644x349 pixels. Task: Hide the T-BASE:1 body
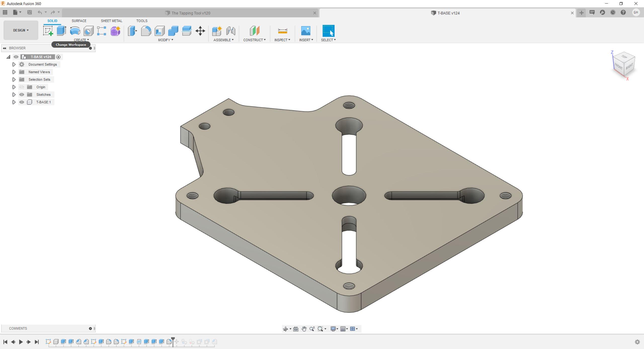click(22, 102)
